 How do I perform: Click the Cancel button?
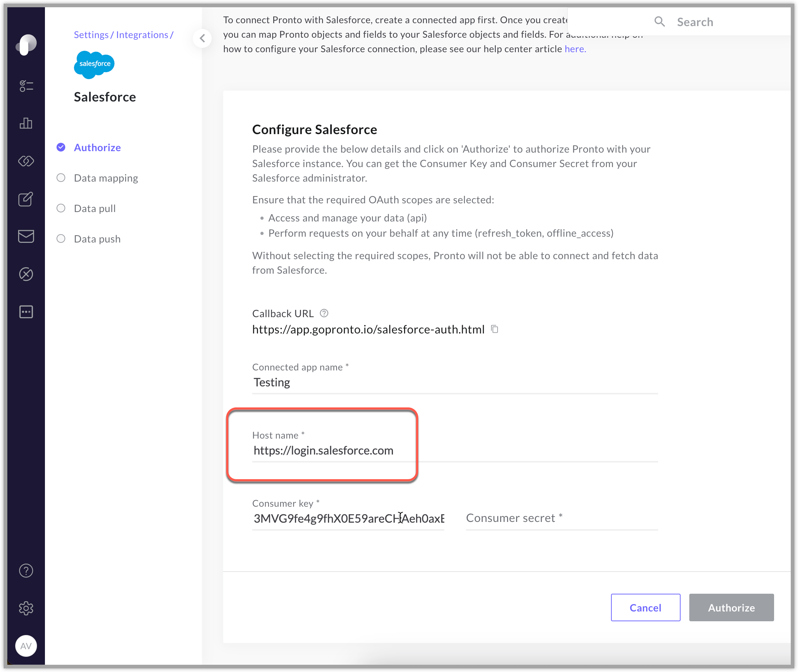click(645, 607)
